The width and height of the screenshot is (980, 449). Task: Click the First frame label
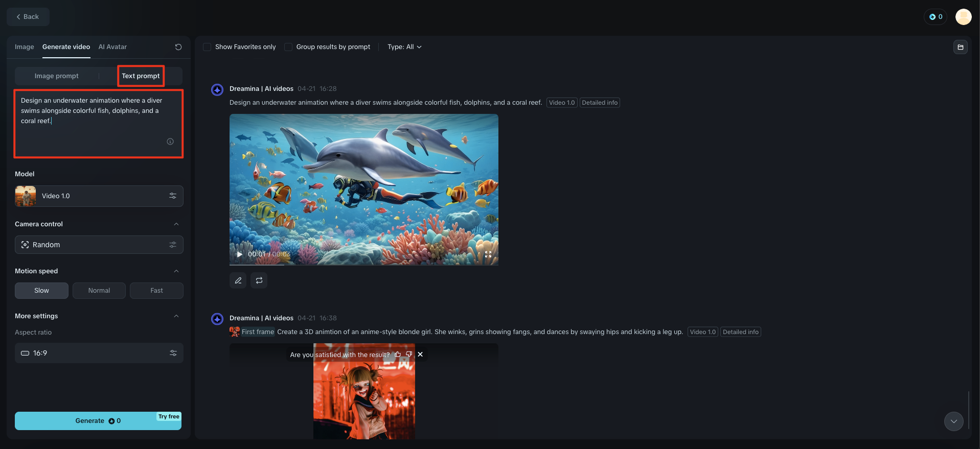pos(258,332)
